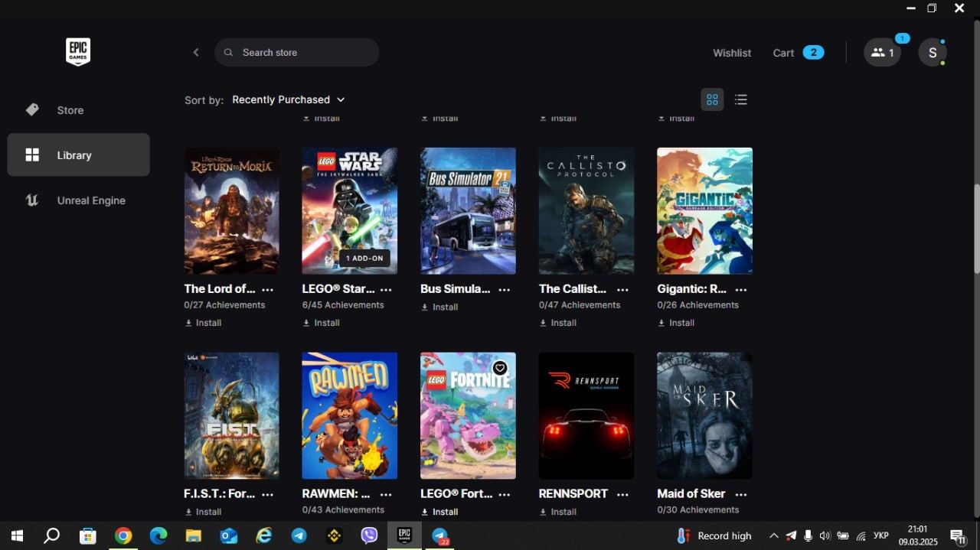
Task: Open more options for Bus Simulator
Action: coord(504,289)
